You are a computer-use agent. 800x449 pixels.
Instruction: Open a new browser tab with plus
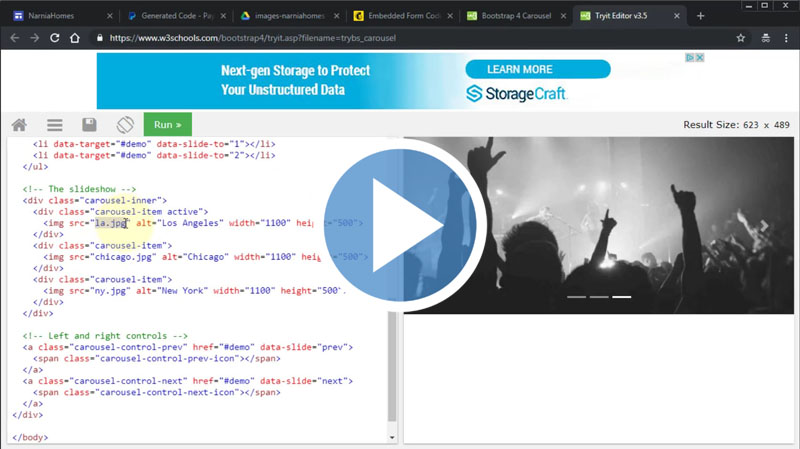coord(700,15)
